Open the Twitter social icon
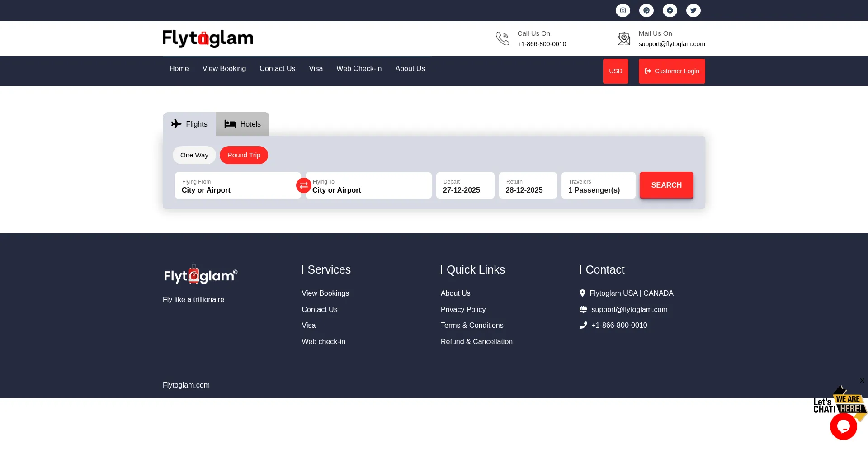Screen dimensions: 868x449 click(x=693, y=10)
